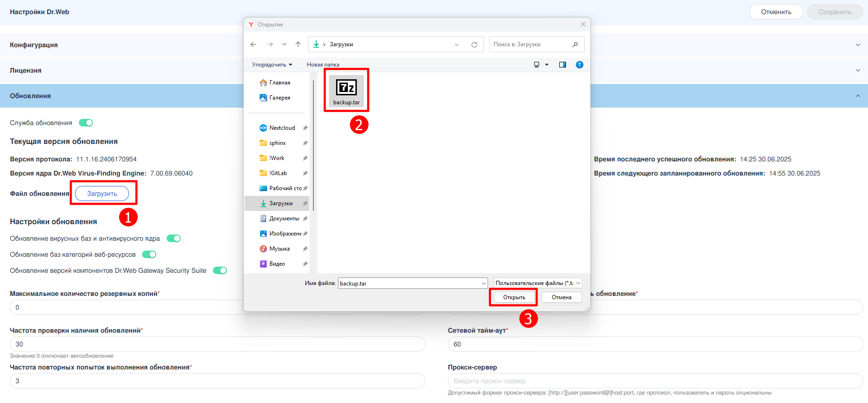Open the Упорядочить dropdown menu
The width and height of the screenshot is (868, 403).
(x=272, y=65)
